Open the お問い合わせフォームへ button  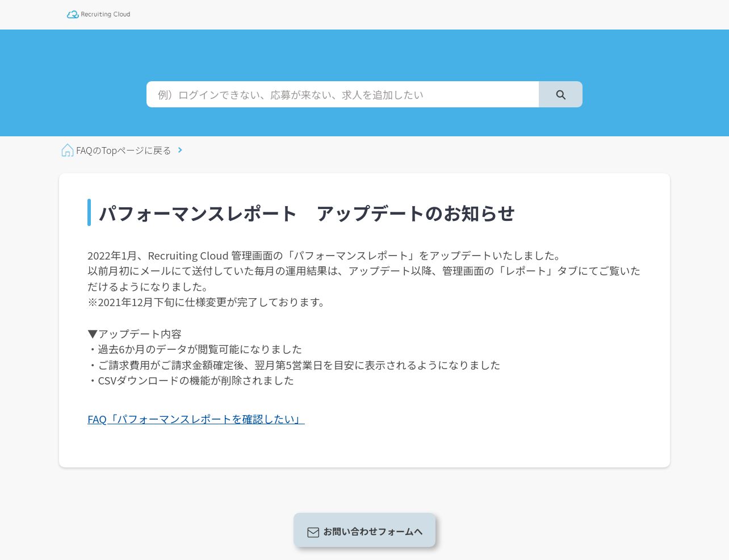pyautogui.click(x=364, y=530)
